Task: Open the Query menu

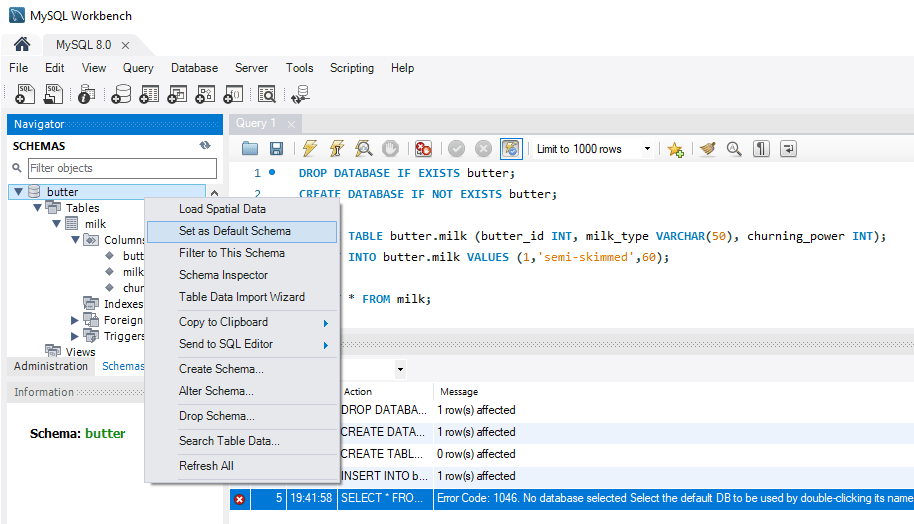Action: point(138,68)
